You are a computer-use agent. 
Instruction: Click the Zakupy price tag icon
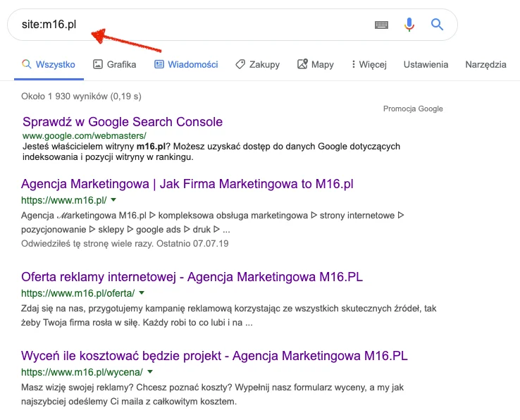pos(240,64)
